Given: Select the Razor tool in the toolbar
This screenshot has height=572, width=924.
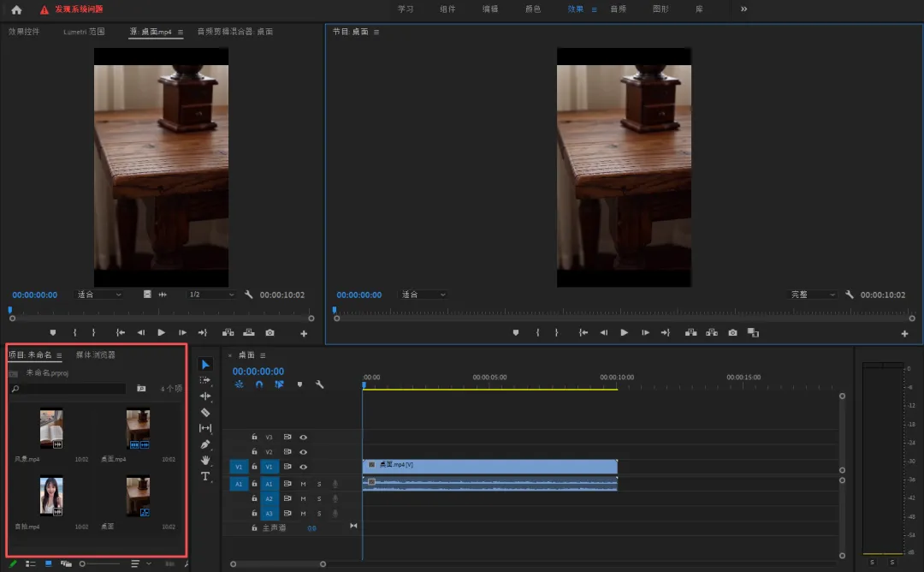Looking at the screenshot, I should click(205, 412).
